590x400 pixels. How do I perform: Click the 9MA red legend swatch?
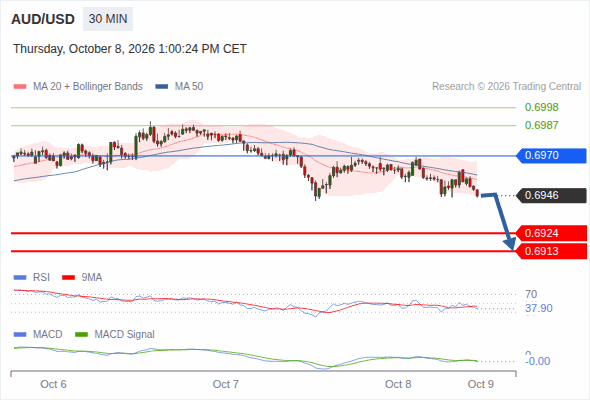tap(68, 278)
